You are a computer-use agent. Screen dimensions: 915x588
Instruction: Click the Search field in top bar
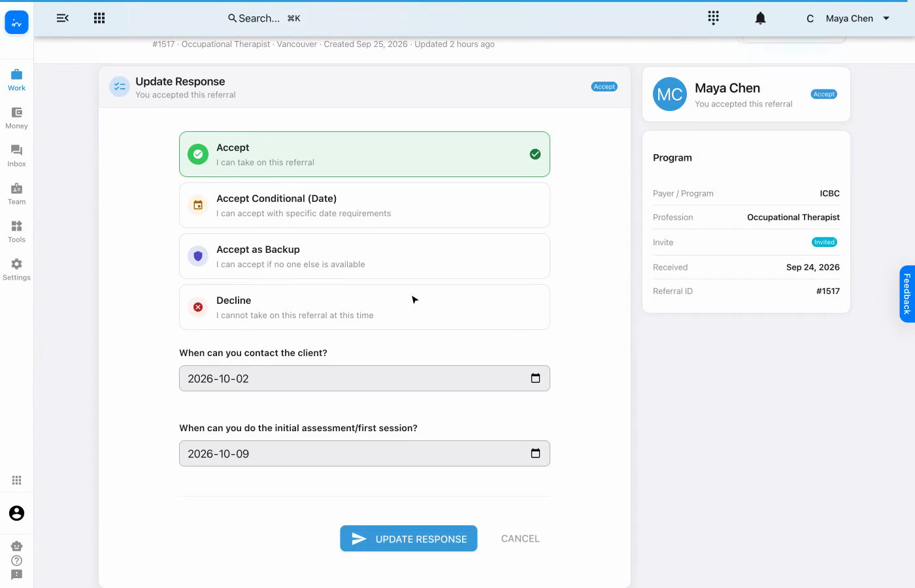[x=264, y=18]
